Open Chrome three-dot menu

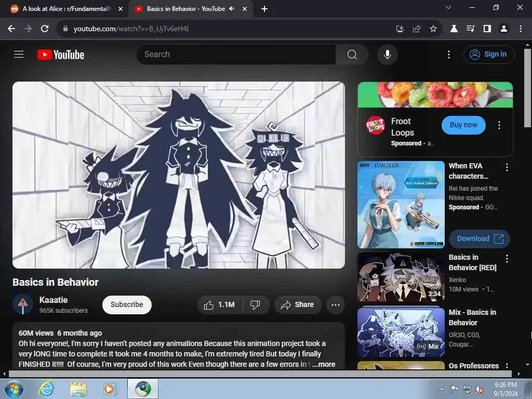pos(521,29)
